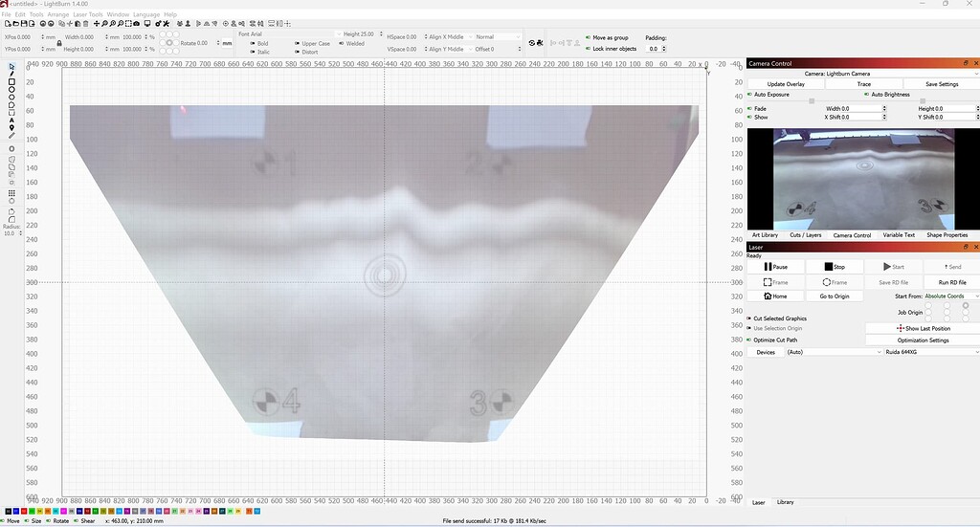Image resolution: width=980 pixels, height=527 pixels.
Task: Select the Create Text tool
Action: [x=11, y=120]
